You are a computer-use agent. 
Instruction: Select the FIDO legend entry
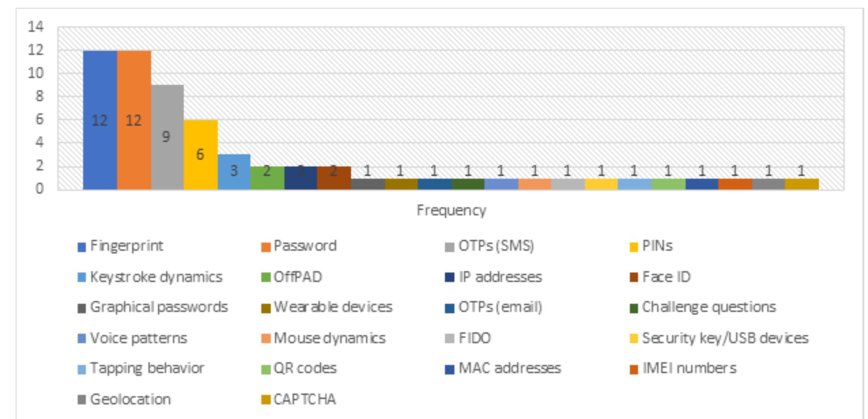click(468, 338)
